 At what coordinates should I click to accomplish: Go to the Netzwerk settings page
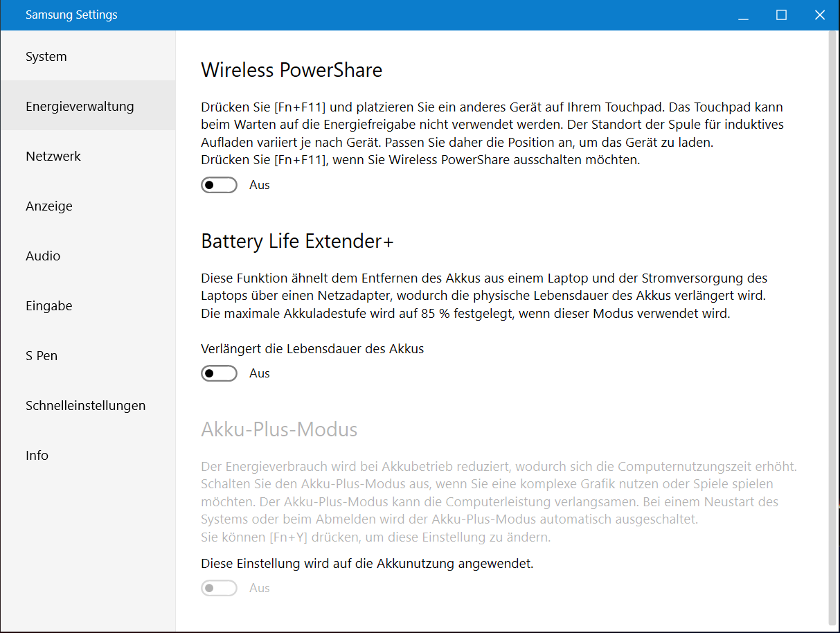[x=88, y=157]
